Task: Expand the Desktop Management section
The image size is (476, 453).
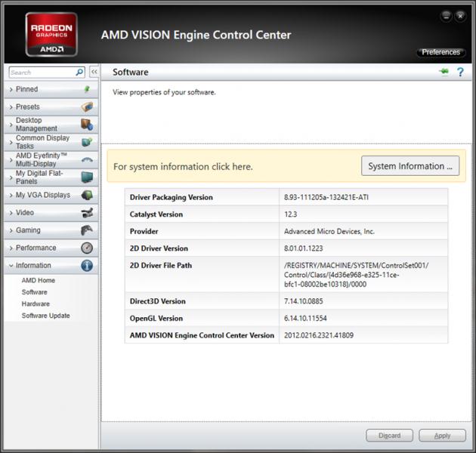Action: click(51, 125)
